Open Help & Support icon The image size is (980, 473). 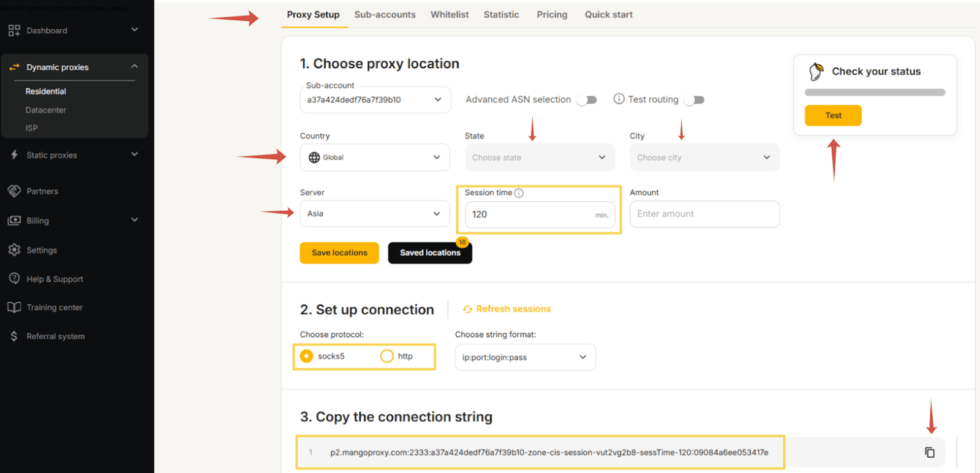[x=13, y=279]
